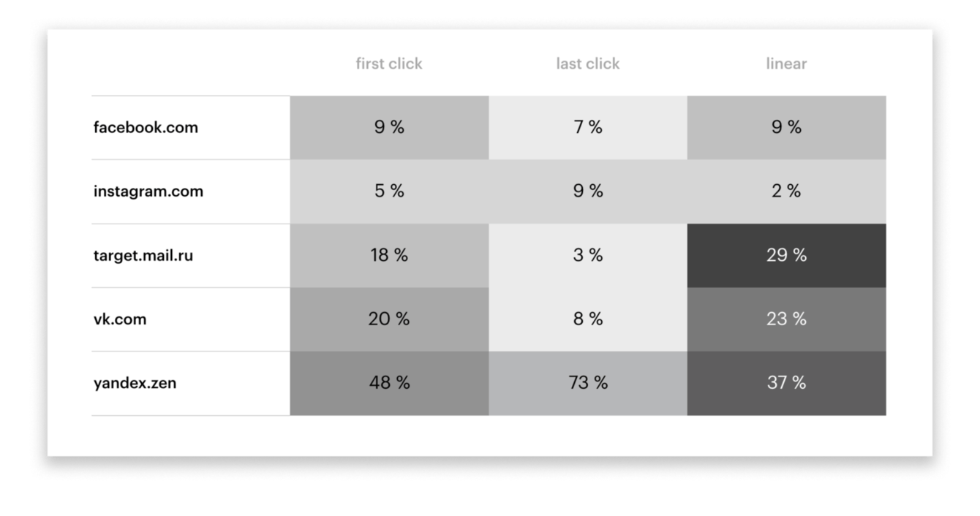The width and height of the screenshot is (980, 516).
Task: Open the instagram.com row label
Action: tap(148, 191)
